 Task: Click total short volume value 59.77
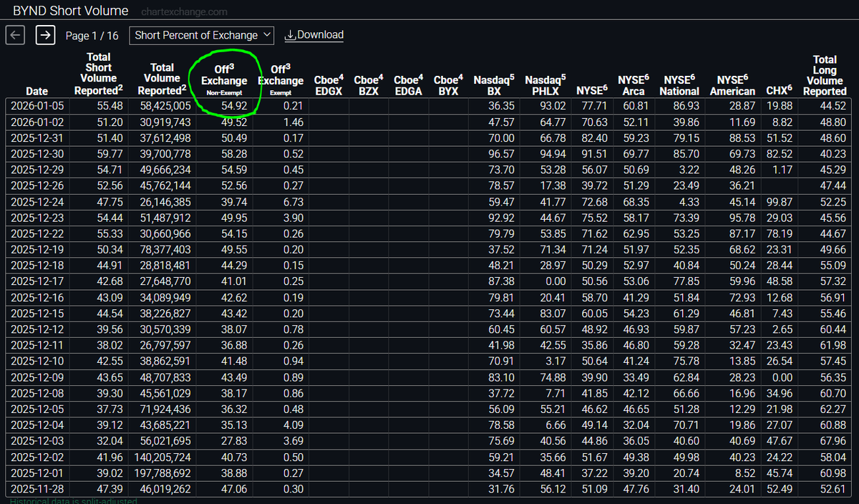click(109, 153)
